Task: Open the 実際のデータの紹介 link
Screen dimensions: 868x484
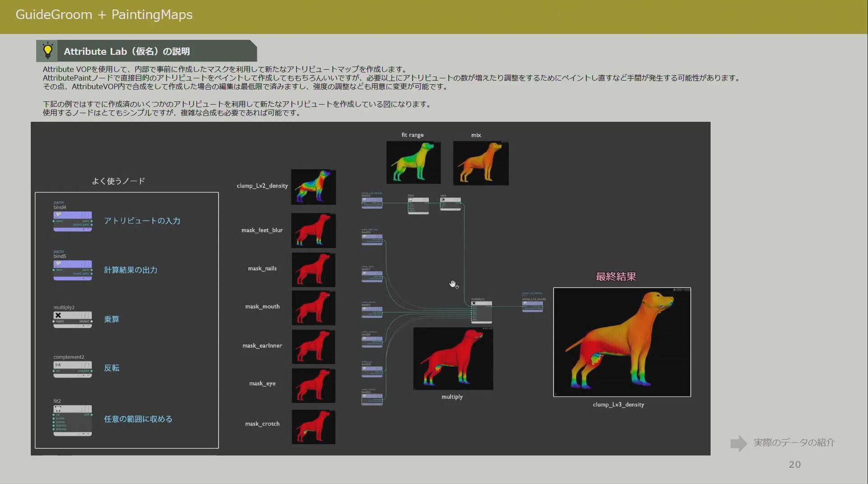Action: point(794,442)
